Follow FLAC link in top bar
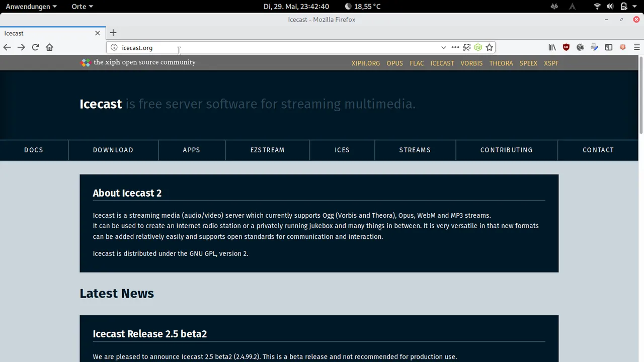Viewport: 644px width, 362px height. pos(417,63)
